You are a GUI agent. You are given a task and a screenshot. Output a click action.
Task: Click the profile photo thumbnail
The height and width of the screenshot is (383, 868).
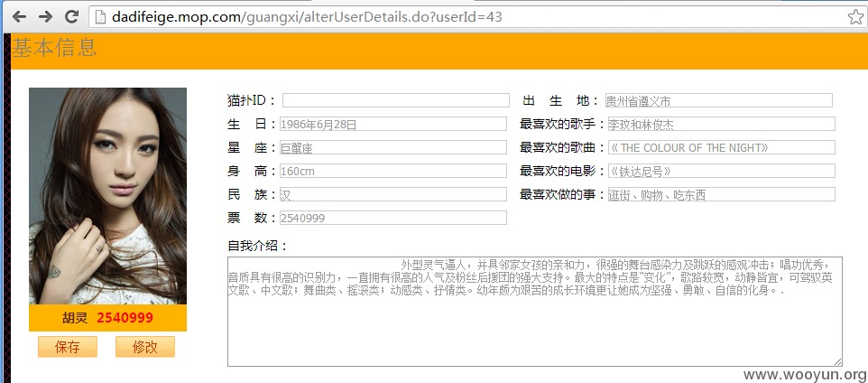coord(107,196)
